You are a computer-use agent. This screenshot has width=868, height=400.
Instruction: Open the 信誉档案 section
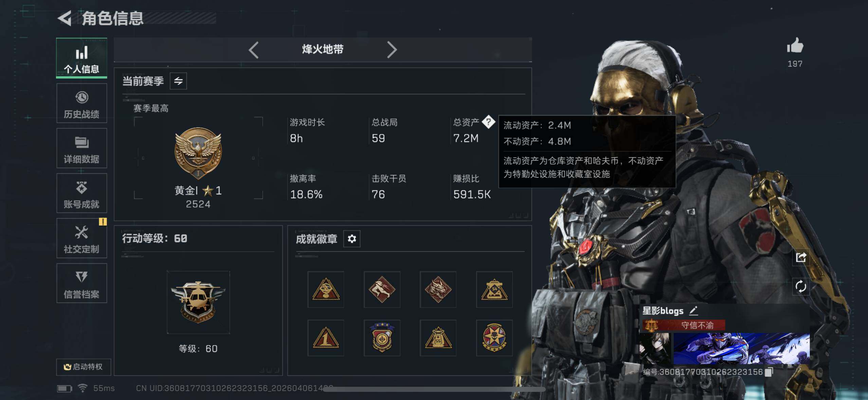tap(82, 283)
